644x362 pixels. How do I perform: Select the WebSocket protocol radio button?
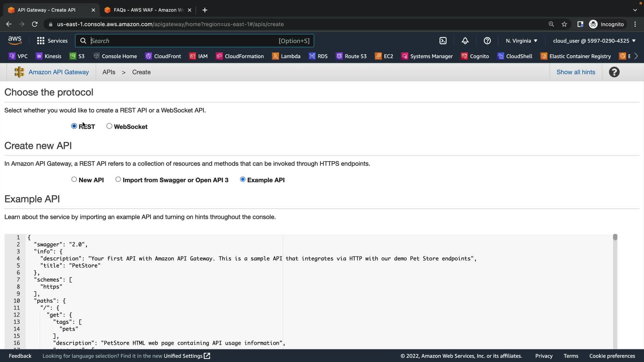click(109, 126)
